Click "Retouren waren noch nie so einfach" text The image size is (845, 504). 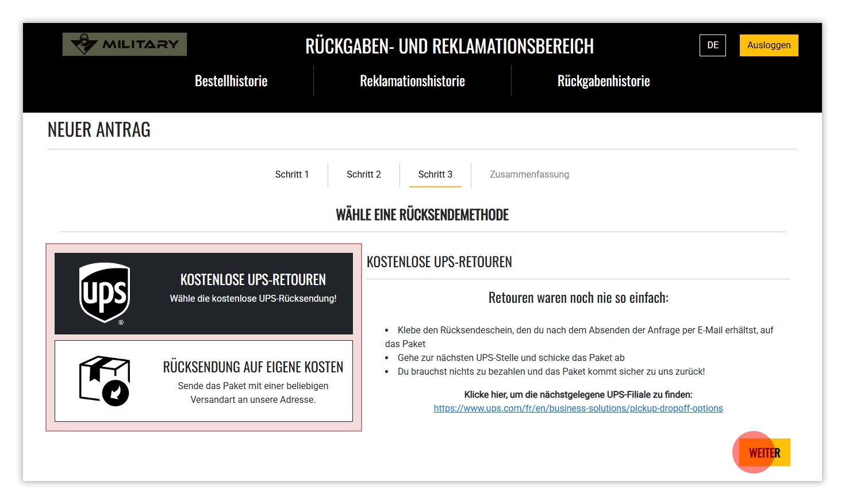pyautogui.click(x=578, y=298)
